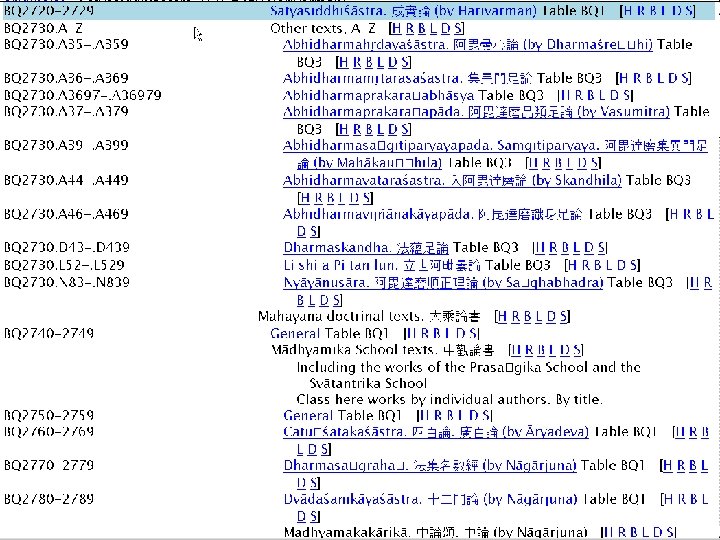The width and height of the screenshot is (720, 540).
Task: Open the Abhidharmamrtarasaśāstra caption link
Action: 407,79
